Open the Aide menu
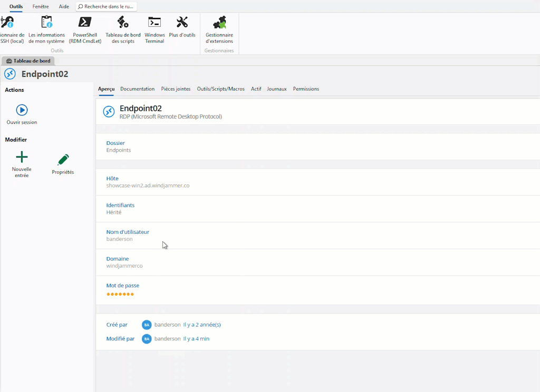The width and height of the screenshot is (540, 392). pos(64,6)
